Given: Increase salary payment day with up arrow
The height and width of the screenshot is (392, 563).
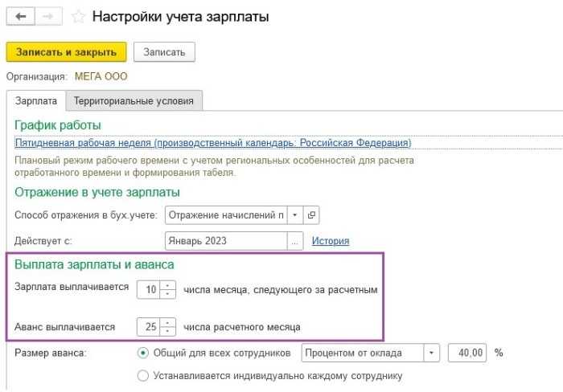Looking at the screenshot, I should coord(167,285).
